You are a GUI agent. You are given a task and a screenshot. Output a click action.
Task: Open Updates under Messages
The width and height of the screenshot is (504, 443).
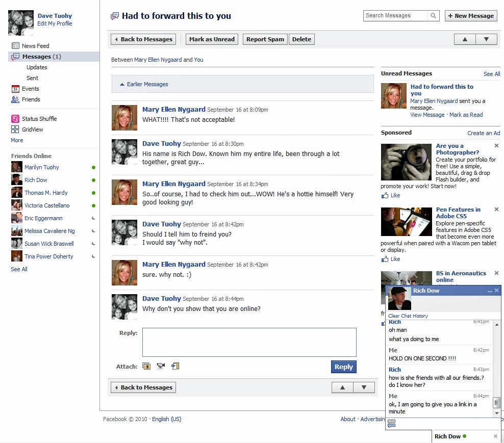click(x=37, y=67)
